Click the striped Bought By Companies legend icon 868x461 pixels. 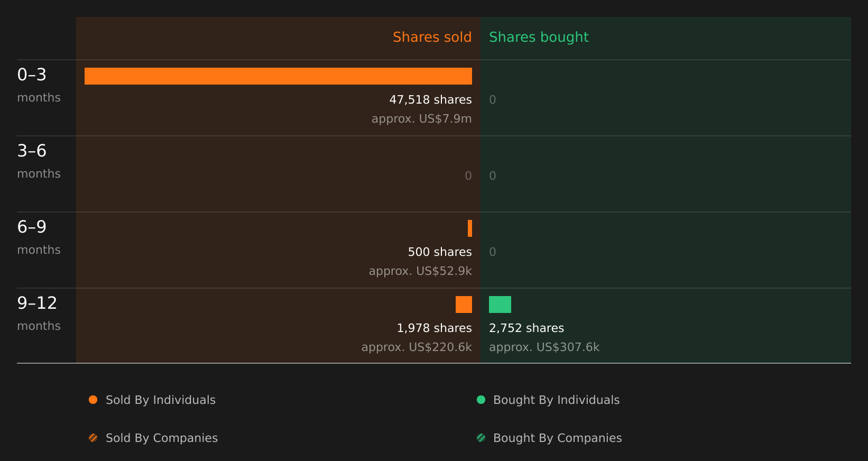click(481, 438)
